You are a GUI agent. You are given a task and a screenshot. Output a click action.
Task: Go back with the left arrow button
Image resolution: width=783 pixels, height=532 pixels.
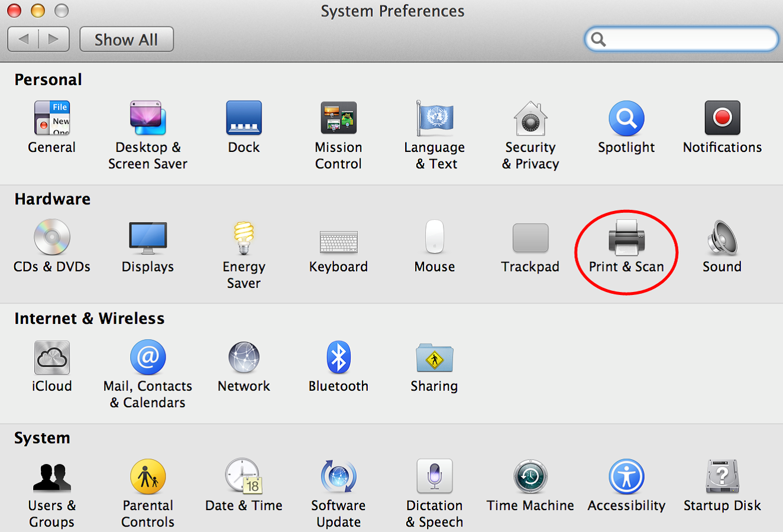(x=23, y=40)
